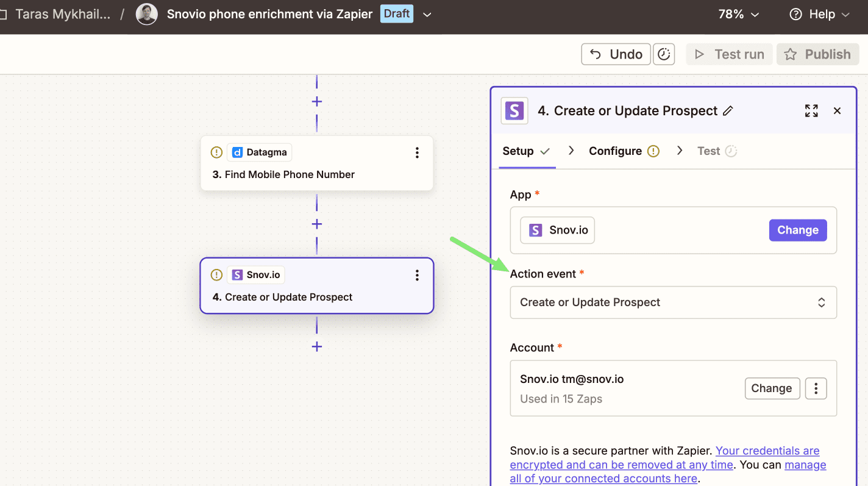Click the purple Change app button
This screenshot has width=868, height=486.
pyautogui.click(x=797, y=230)
